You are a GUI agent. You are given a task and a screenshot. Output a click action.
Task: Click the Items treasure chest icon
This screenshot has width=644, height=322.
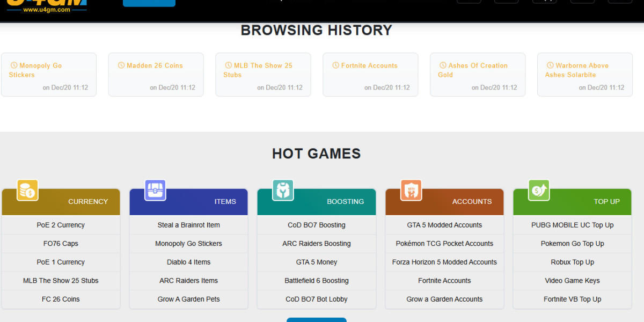(155, 191)
